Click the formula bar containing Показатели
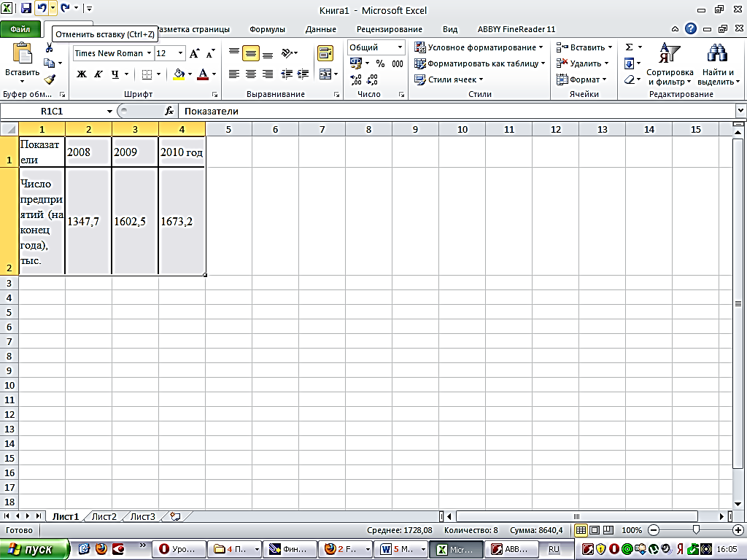 coord(457,111)
